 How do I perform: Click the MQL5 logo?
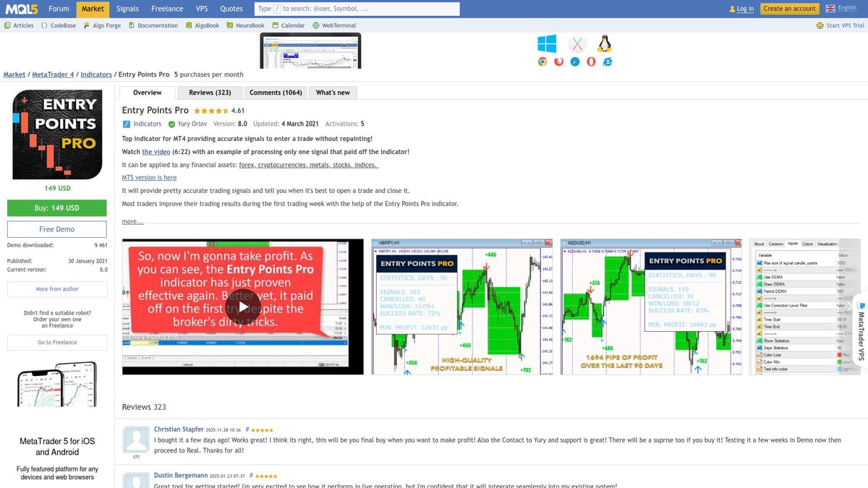click(x=21, y=9)
